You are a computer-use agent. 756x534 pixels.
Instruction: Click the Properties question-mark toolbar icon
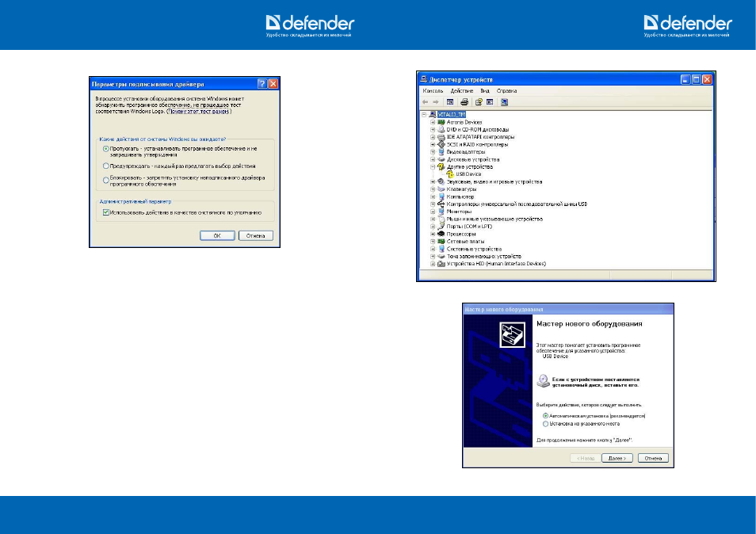[479, 102]
